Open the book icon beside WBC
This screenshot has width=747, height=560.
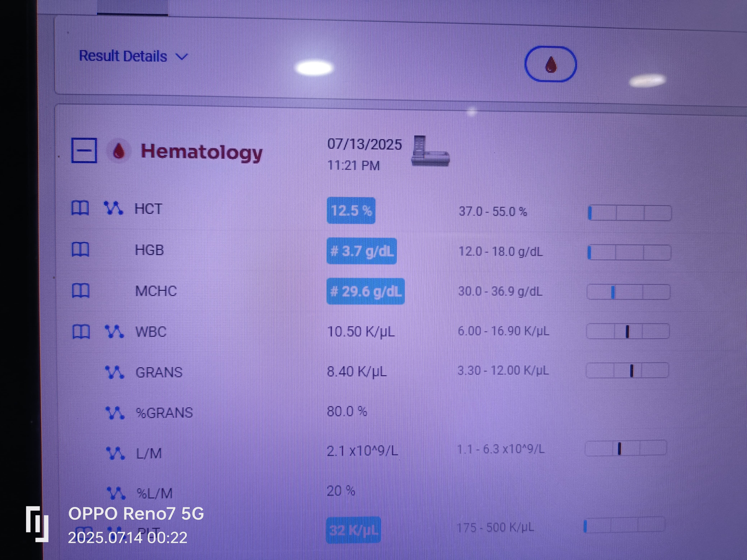(x=81, y=332)
